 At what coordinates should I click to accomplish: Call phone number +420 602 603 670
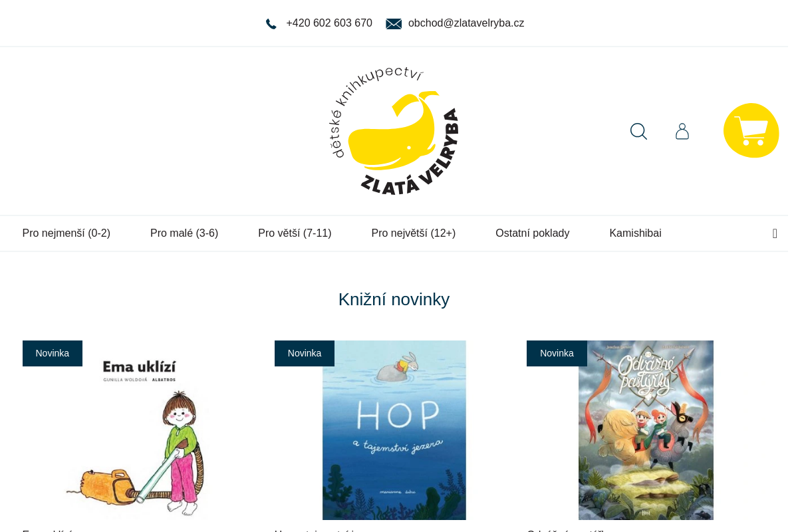[x=329, y=23]
